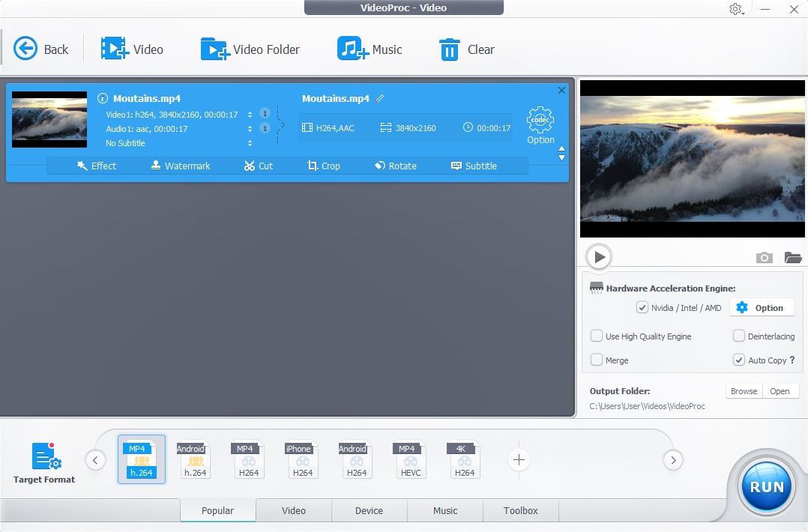Open the Device format tab
Screen dimensions: 808x532
click(369, 510)
